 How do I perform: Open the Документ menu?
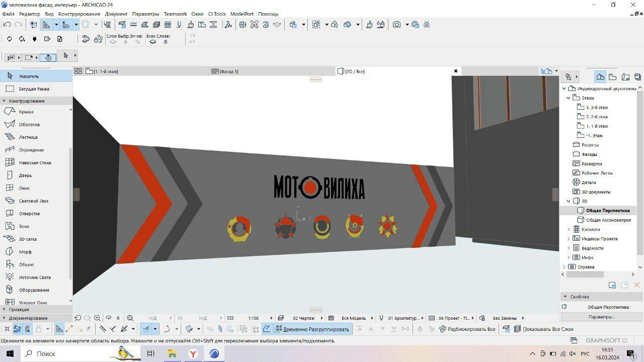[x=116, y=14]
